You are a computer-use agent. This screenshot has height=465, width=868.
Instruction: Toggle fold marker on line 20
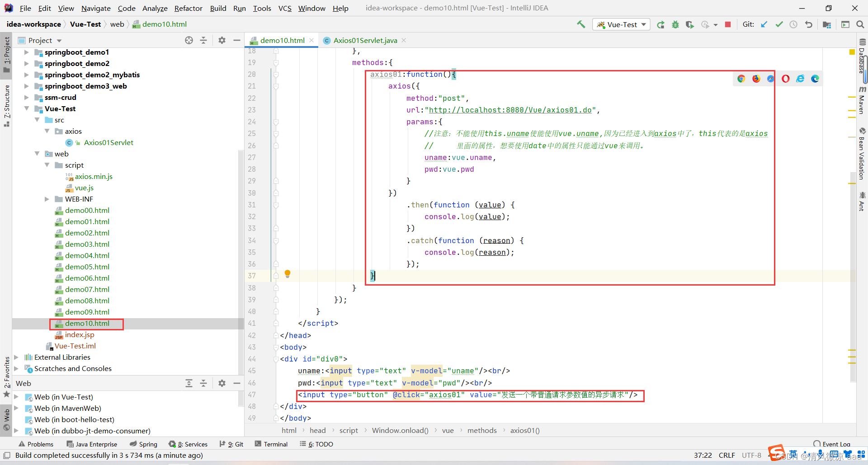(276, 75)
